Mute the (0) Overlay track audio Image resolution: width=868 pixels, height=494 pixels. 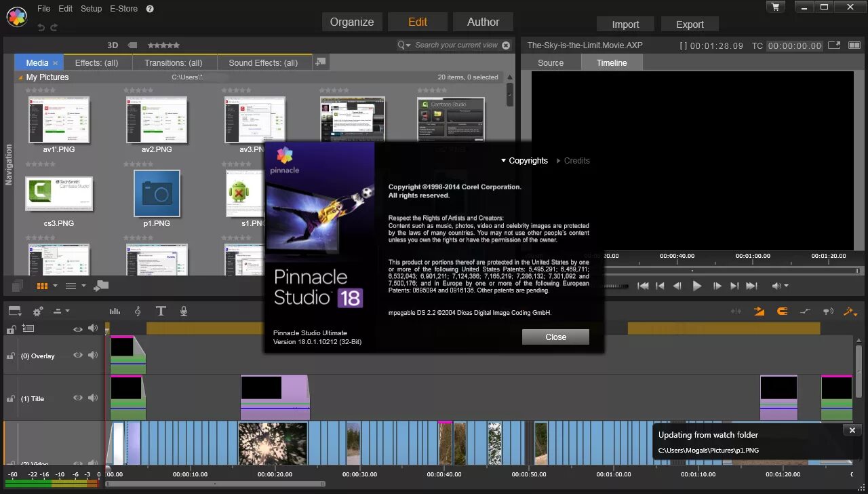(93, 355)
